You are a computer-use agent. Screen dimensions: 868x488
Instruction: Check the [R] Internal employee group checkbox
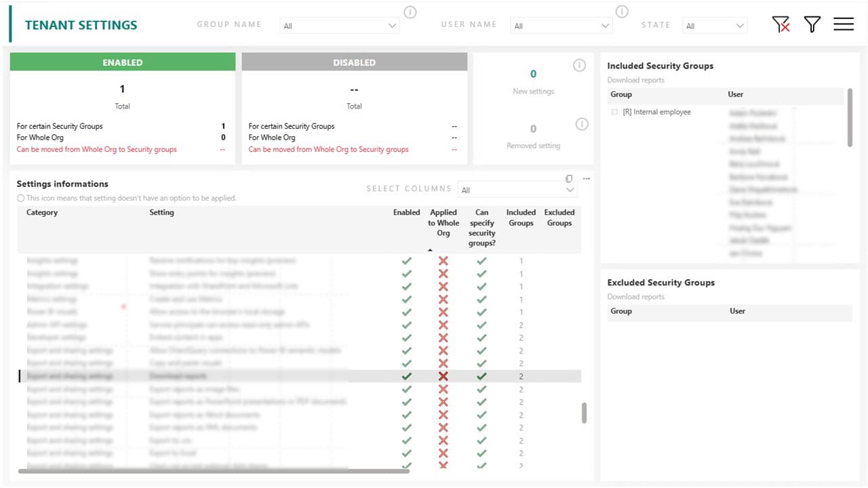coord(614,112)
